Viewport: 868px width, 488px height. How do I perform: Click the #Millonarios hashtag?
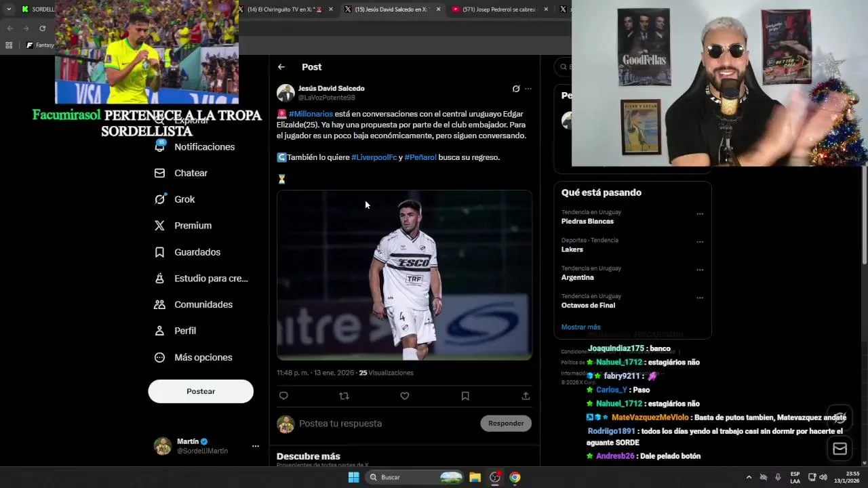[311, 114]
